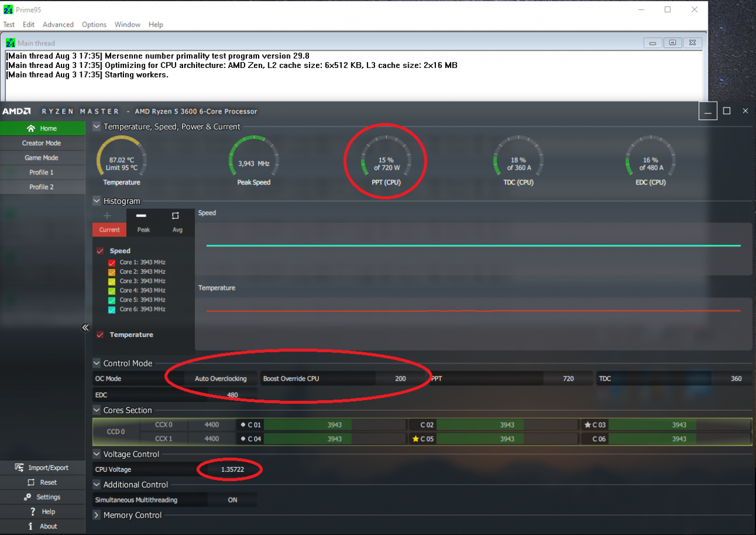Uncheck the Core 1 speed checkbox
756x535 pixels.
coord(112,262)
